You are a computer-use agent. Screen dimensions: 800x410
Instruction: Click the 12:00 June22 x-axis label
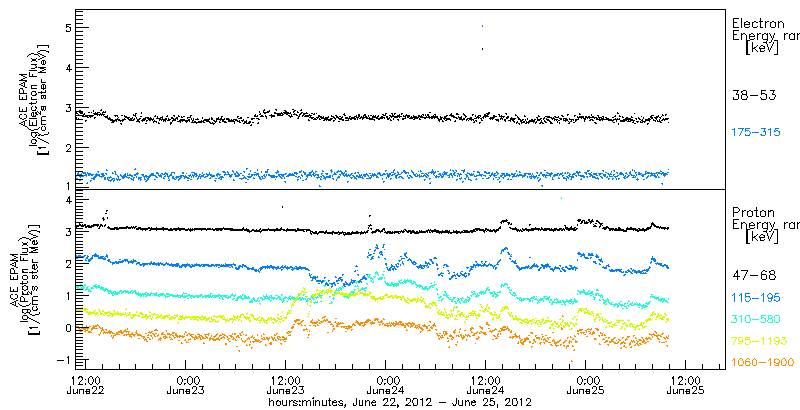click(84, 385)
